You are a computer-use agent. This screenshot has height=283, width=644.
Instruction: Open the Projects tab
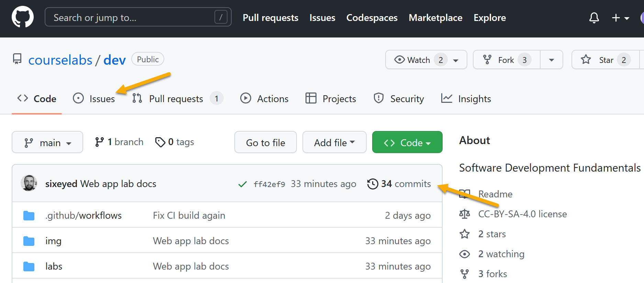point(331,99)
